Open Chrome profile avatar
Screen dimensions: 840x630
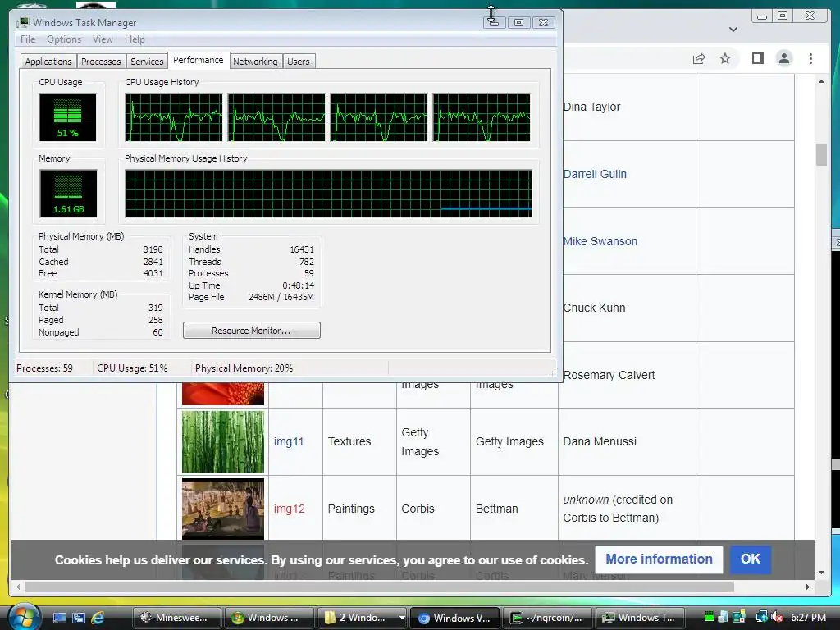pyautogui.click(x=783, y=58)
